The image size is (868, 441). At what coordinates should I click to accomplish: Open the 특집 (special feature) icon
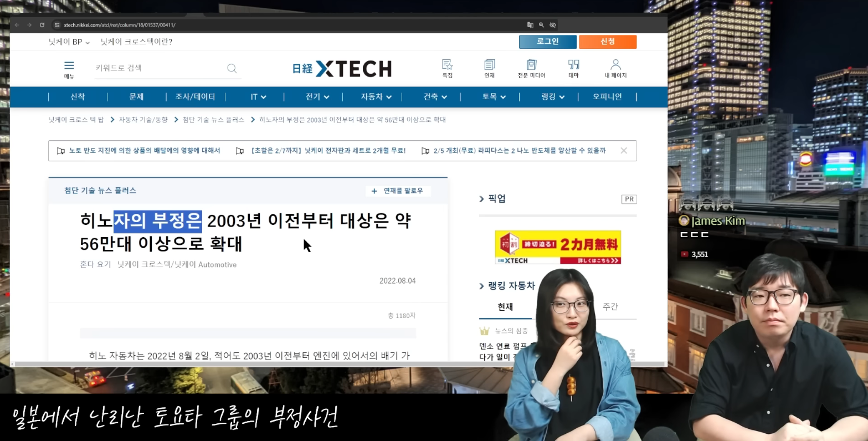tap(446, 65)
